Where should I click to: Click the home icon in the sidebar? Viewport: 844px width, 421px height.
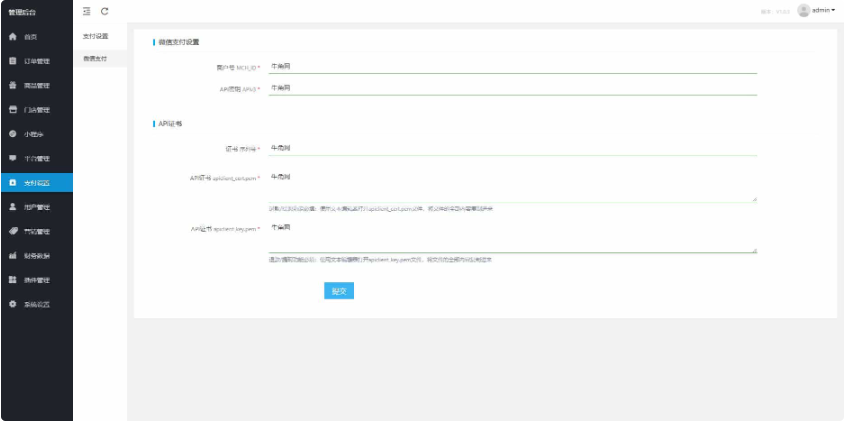(12, 36)
